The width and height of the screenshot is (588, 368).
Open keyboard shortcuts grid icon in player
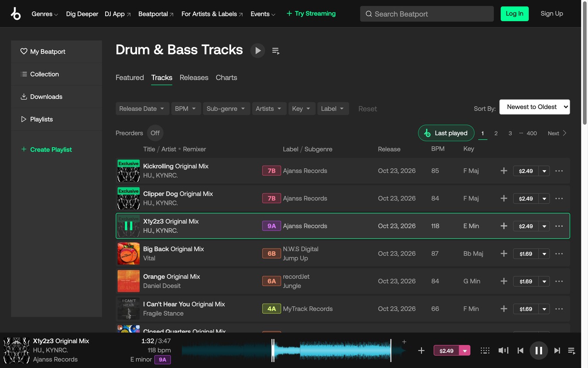pyautogui.click(x=485, y=351)
